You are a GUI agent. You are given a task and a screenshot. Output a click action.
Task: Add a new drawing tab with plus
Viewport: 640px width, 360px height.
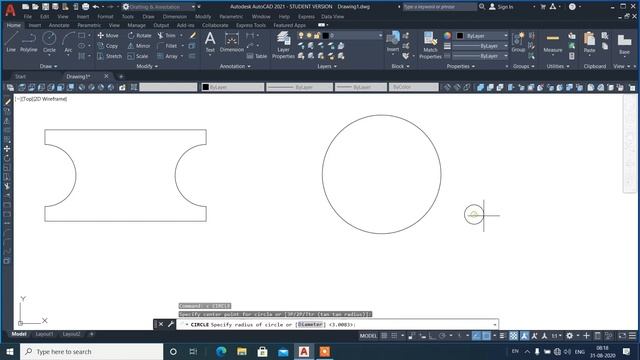click(x=121, y=76)
